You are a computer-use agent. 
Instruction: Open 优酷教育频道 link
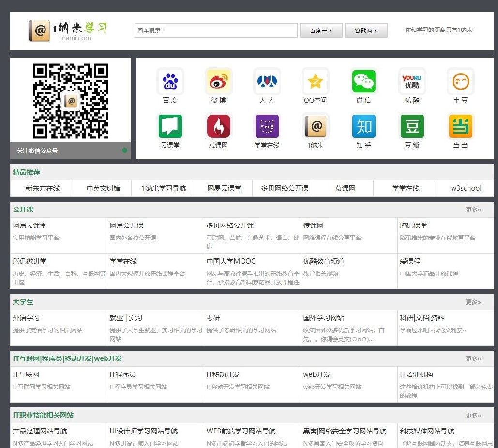point(324,261)
